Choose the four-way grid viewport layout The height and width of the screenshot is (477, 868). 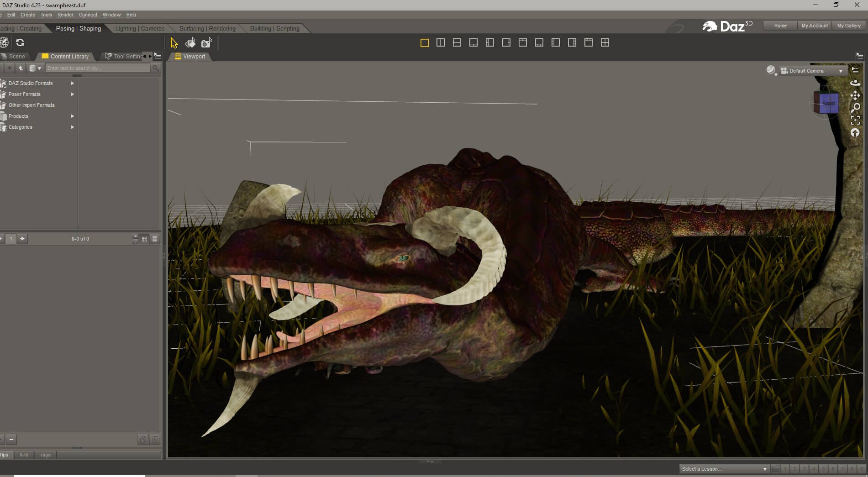(605, 42)
